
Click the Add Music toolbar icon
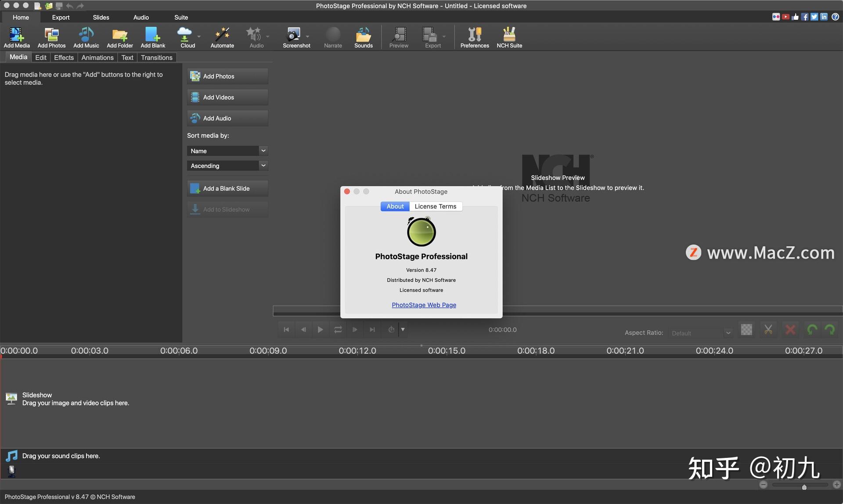(86, 37)
